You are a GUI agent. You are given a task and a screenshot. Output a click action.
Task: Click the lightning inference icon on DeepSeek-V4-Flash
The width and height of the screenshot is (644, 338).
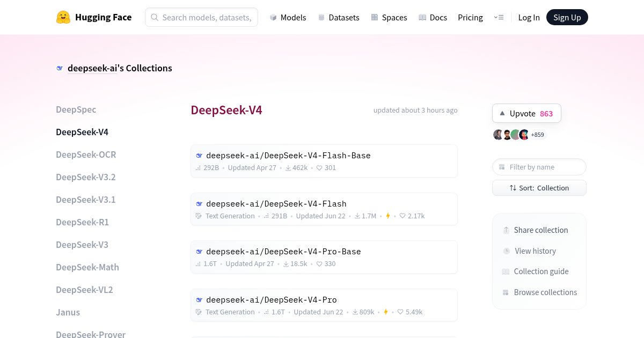387,216
